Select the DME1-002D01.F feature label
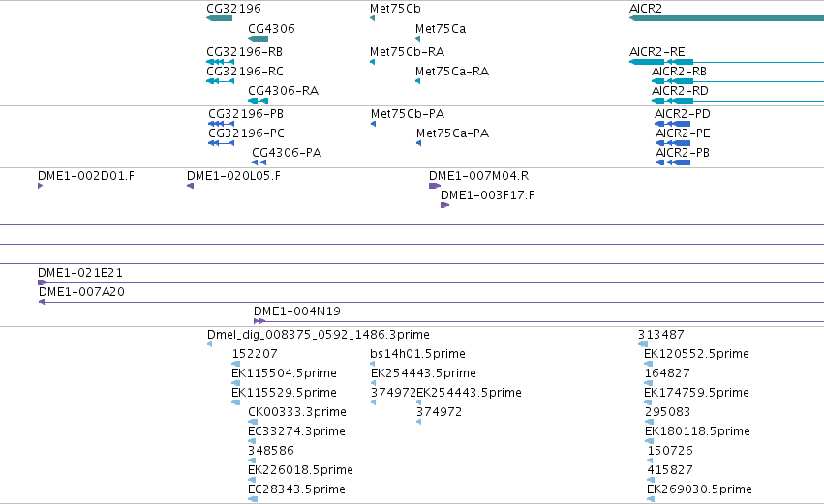The width and height of the screenshot is (824, 504). click(86, 176)
